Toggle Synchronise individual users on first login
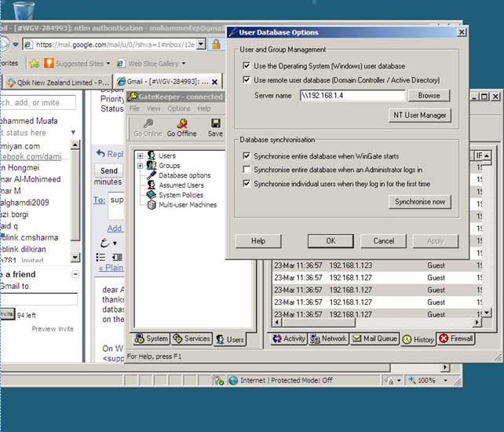Image resolution: width=504 pixels, height=432 pixels. (x=247, y=184)
